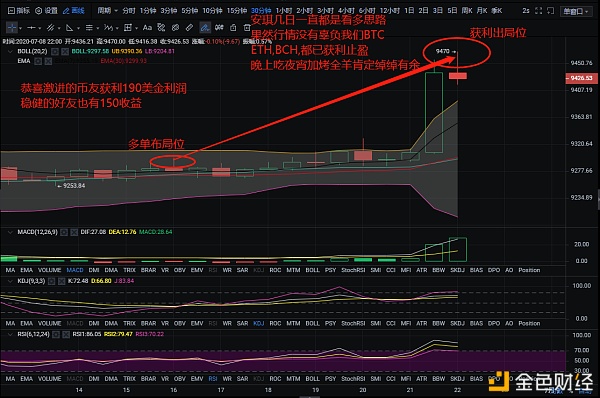
Task: Switch to the 15分钟 timeframe tab
Action: 236,11
